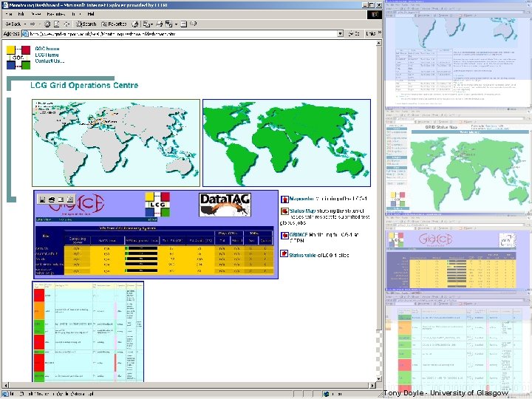Open the Status table link
The width and height of the screenshot is (532, 399).
pyautogui.click(x=303, y=255)
